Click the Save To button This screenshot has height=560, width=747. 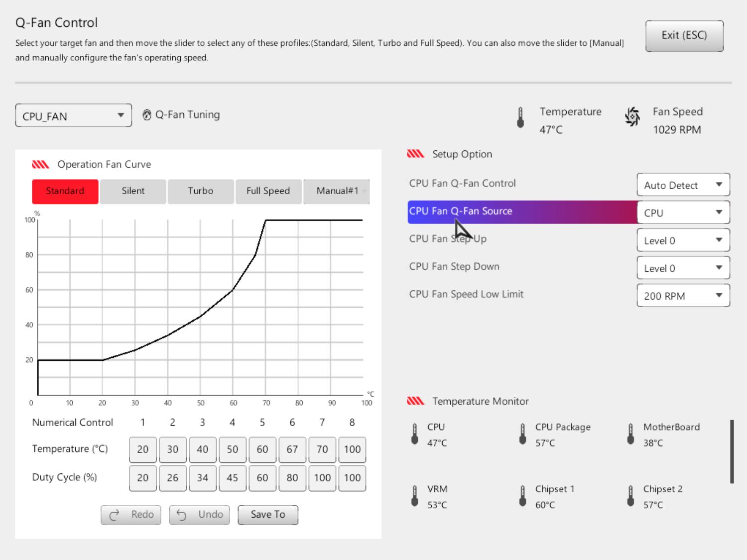[268, 515]
